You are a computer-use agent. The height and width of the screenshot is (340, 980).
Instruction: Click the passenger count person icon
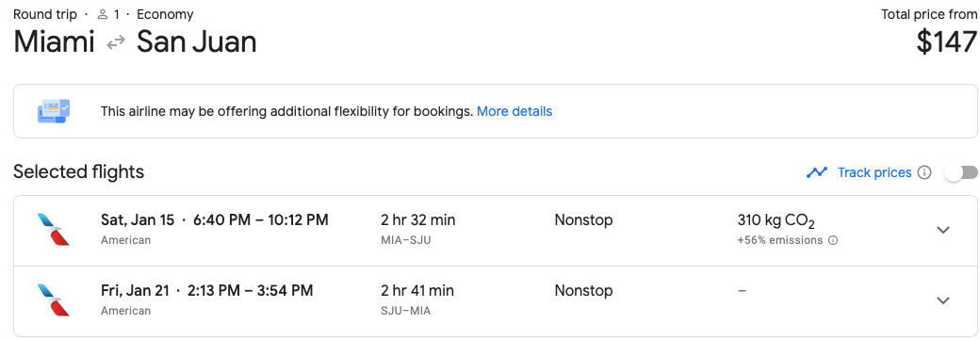pyautogui.click(x=103, y=14)
